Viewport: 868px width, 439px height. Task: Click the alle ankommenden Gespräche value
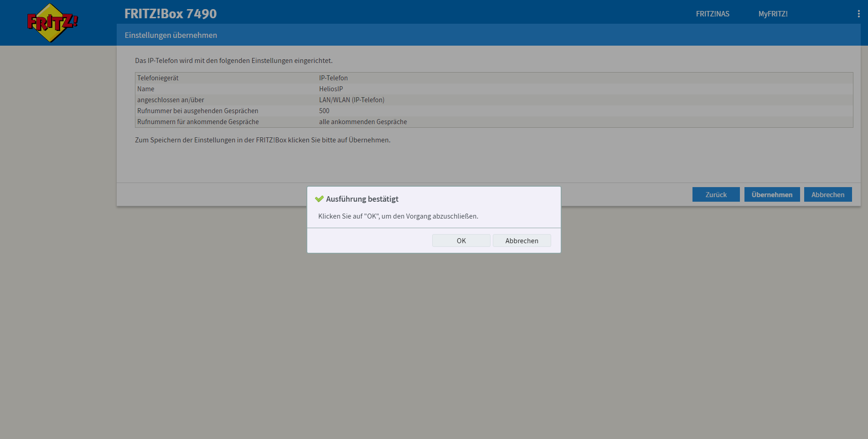click(363, 122)
